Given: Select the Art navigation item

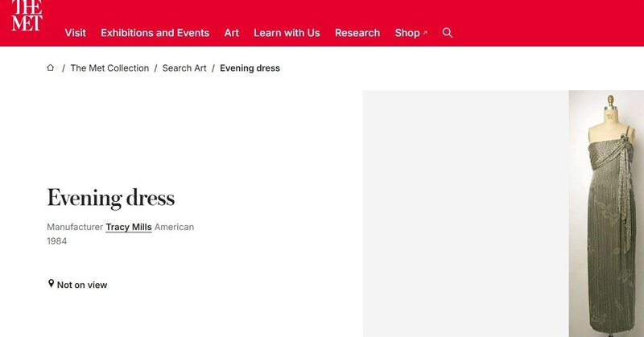Looking at the screenshot, I should pos(231,33).
